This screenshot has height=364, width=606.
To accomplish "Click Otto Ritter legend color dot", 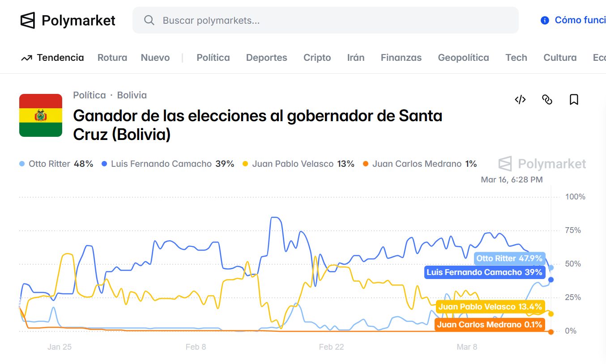I will (x=22, y=164).
